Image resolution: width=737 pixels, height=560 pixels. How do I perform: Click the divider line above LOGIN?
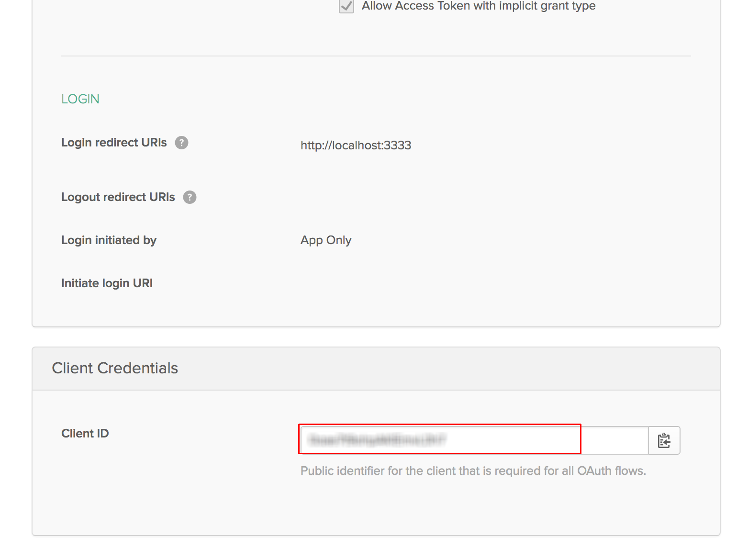tap(376, 56)
